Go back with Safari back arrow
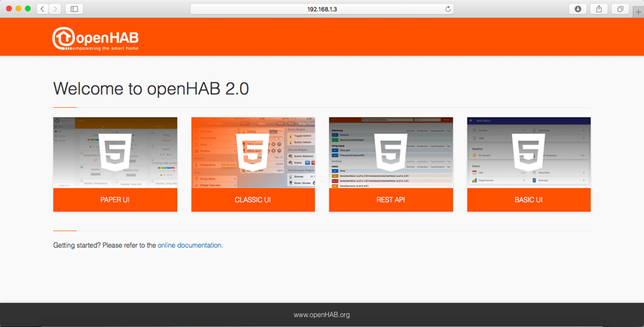 coord(42,9)
